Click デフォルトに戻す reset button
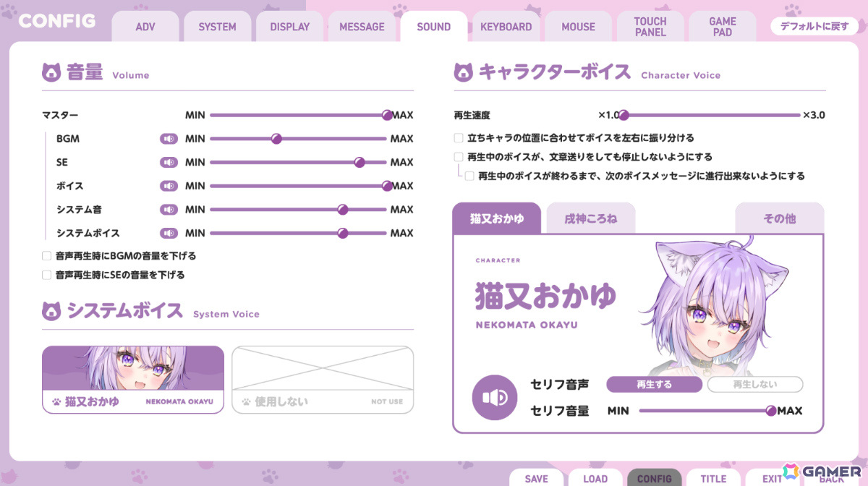Image resolution: width=868 pixels, height=486 pixels. tap(814, 26)
